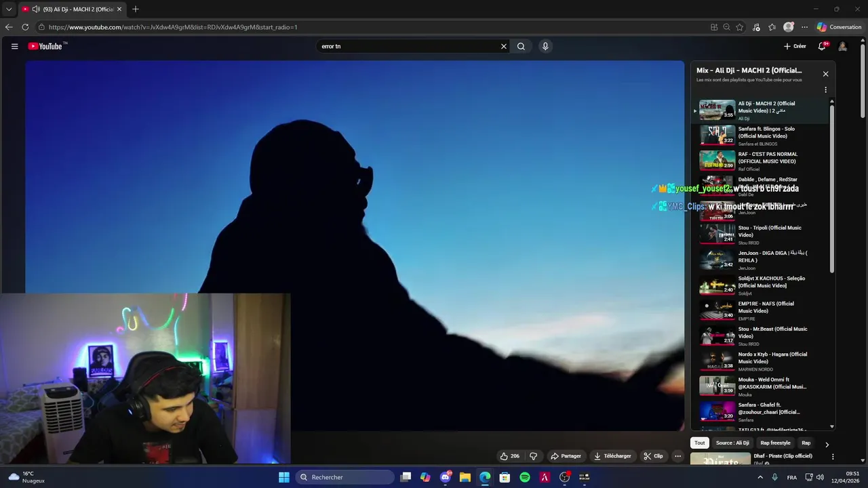Mute the tab via speaker icon
Screen dimensions: 868x488
[x=35, y=9]
